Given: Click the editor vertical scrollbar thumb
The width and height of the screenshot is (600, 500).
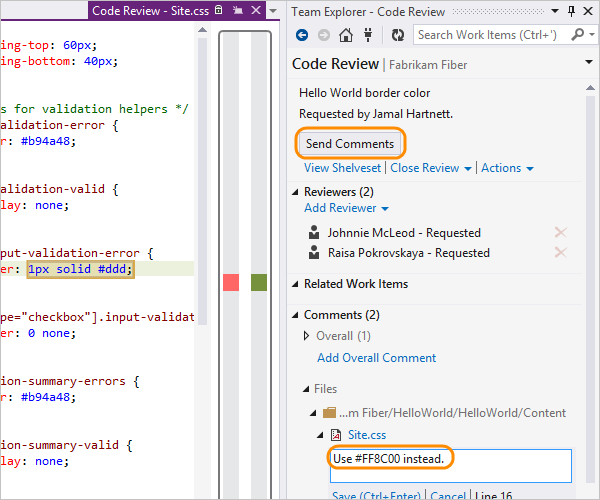Looking at the screenshot, I should 202,181.
